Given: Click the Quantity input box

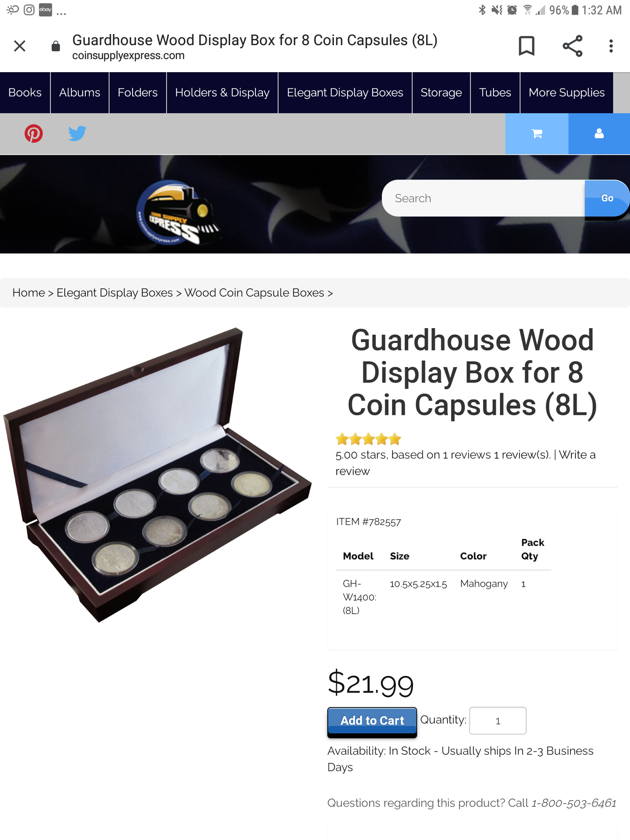Looking at the screenshot, I should pos(498,721).
